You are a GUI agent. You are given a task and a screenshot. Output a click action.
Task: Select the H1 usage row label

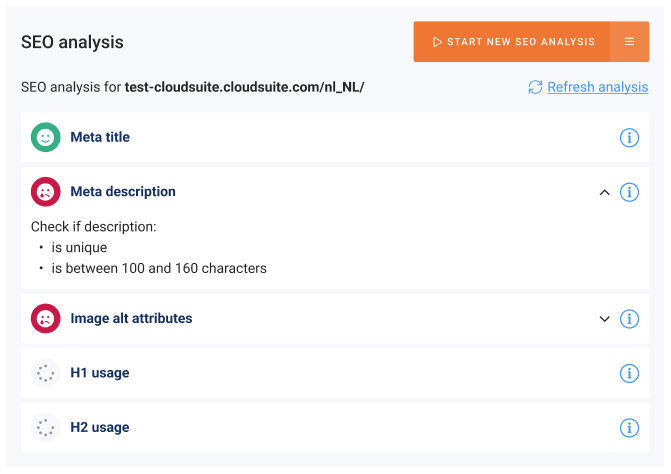(x=99, y=373)
